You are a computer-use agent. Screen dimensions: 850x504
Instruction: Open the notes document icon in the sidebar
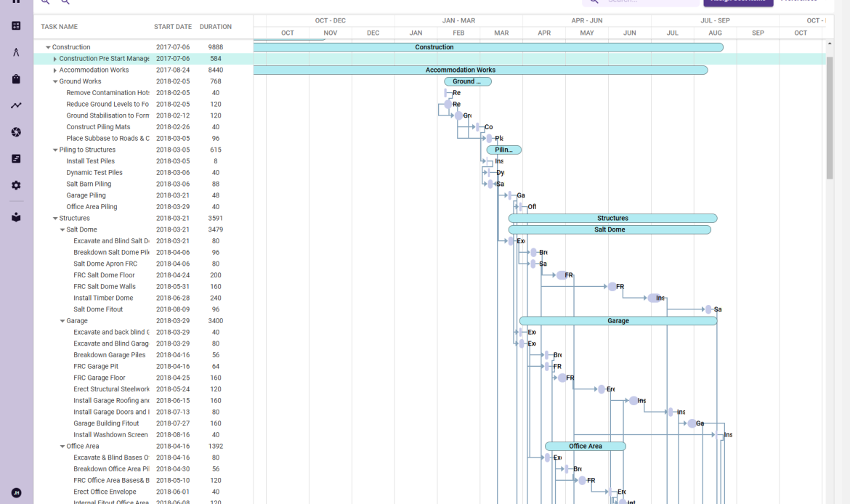(16, 158)
